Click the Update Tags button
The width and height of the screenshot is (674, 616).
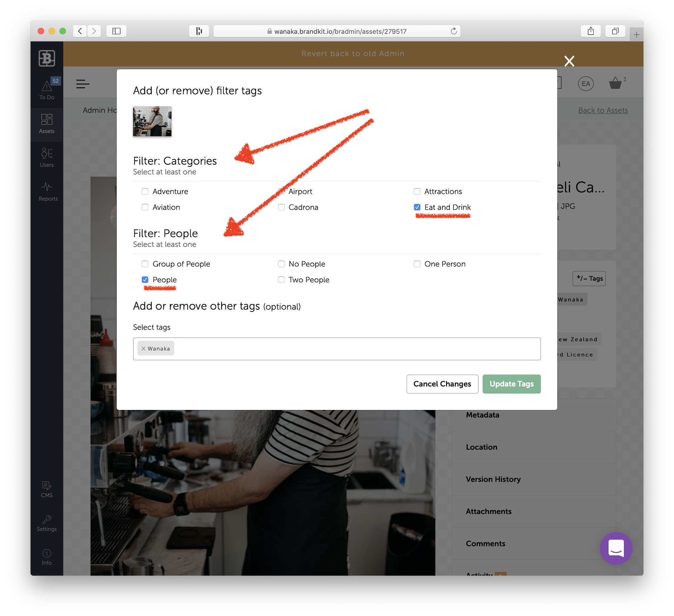[511, 384]
